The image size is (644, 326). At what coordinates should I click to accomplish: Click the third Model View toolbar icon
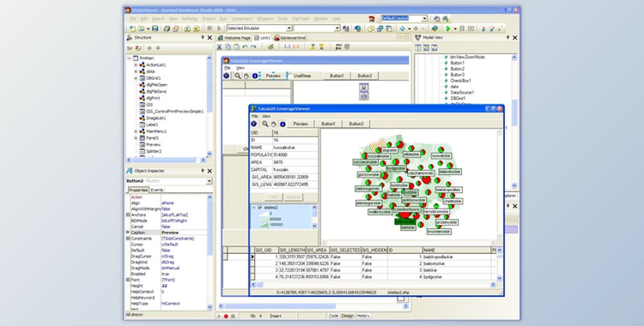434,48
